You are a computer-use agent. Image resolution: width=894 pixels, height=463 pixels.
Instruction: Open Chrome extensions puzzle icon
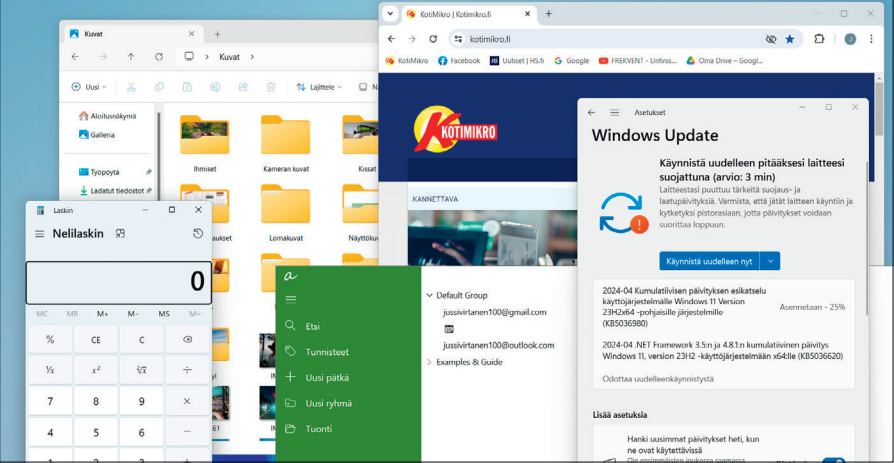[x=819, y=39]
